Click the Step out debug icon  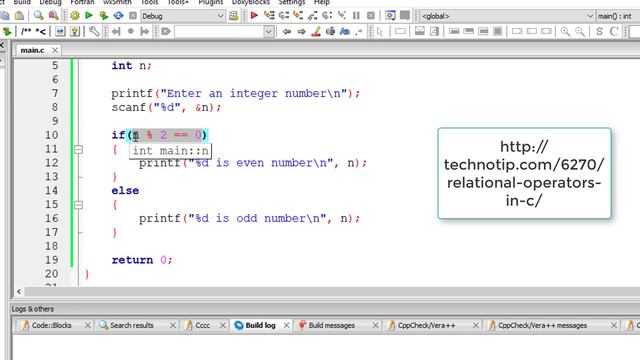(313, 16)
